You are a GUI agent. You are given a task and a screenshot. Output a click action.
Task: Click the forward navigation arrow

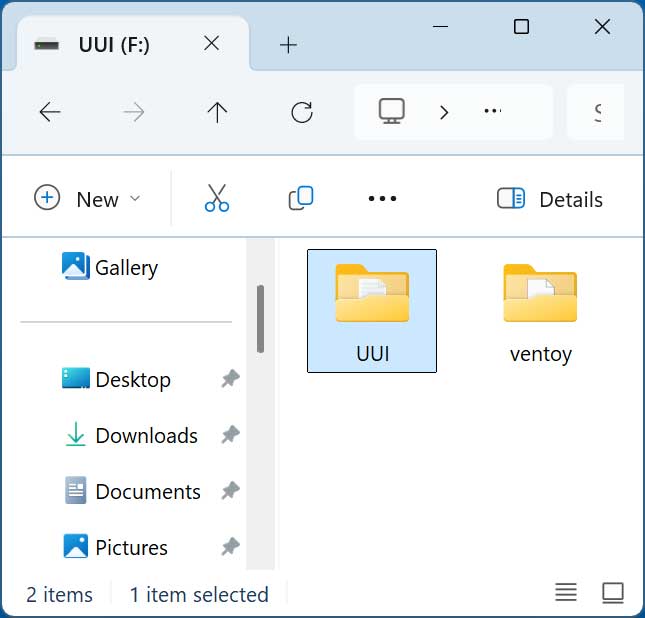click(x=134, y=112)
